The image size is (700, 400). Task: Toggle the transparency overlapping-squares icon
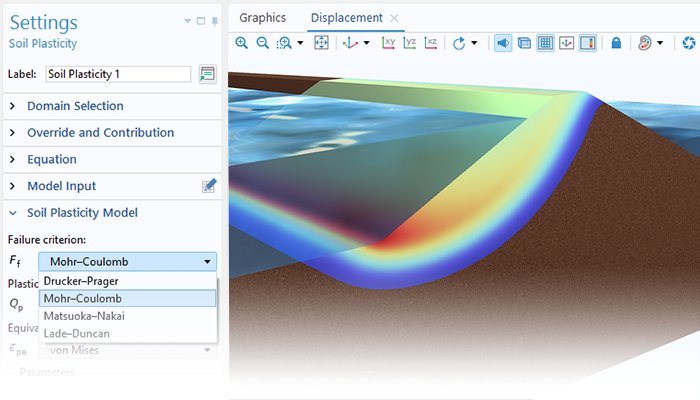524,43
